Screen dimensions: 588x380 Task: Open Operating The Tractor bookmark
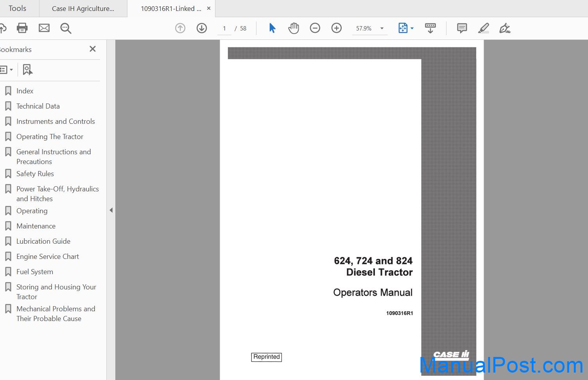tap(50, 137)
